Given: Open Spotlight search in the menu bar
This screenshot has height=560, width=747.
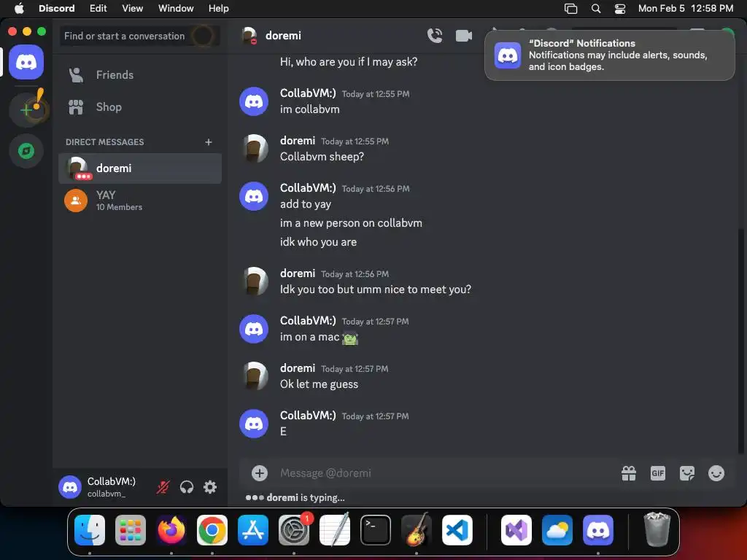Looking at the screenshot, I should coord(595,8).
